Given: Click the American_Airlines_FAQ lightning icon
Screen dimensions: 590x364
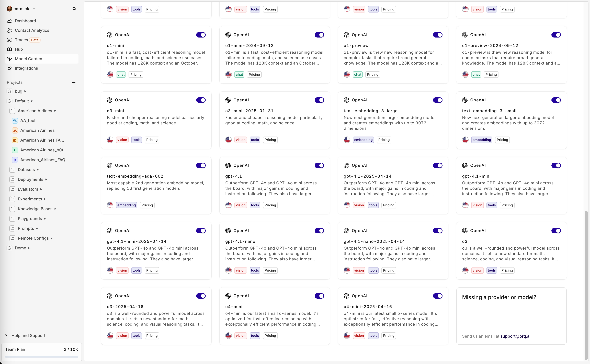Looking at the screenshot, I should tap(15, 160).
